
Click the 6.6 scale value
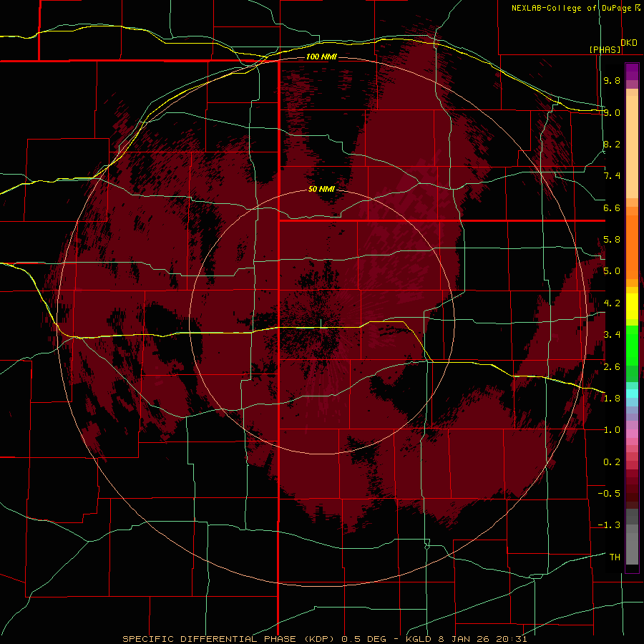click(612, 208)
